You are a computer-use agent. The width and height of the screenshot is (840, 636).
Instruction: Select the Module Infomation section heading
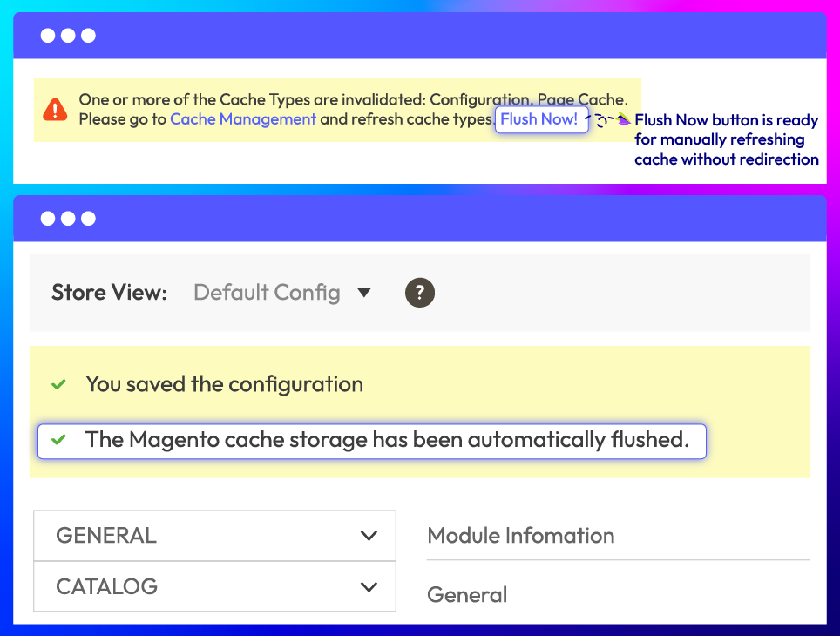[520, 536]
